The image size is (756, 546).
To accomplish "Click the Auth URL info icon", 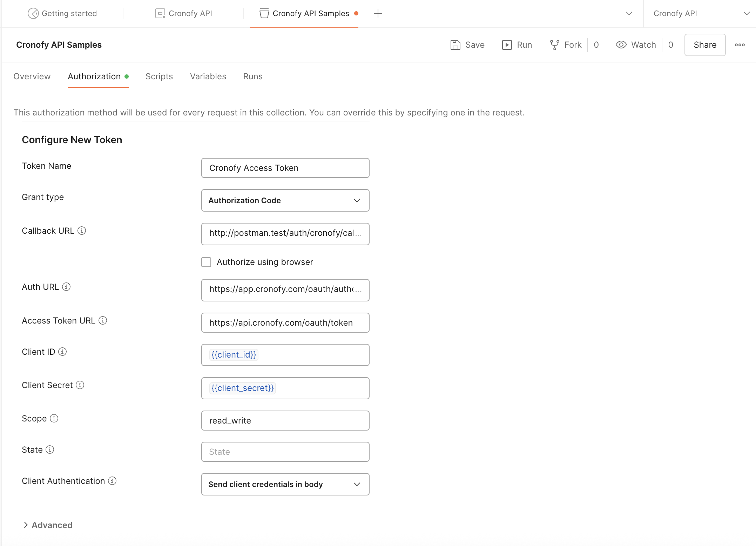I will coord(66,287).
